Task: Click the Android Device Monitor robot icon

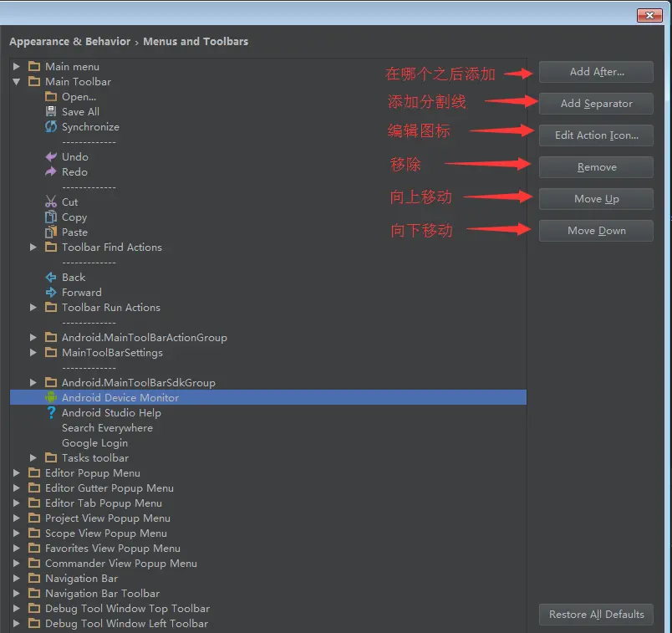Action: click(51, 397)
